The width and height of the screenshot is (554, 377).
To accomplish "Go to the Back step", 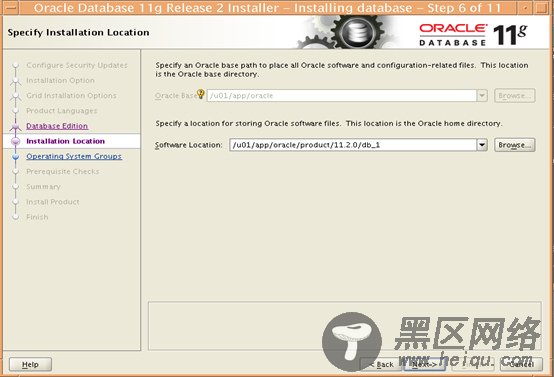I will pos(381,364).
